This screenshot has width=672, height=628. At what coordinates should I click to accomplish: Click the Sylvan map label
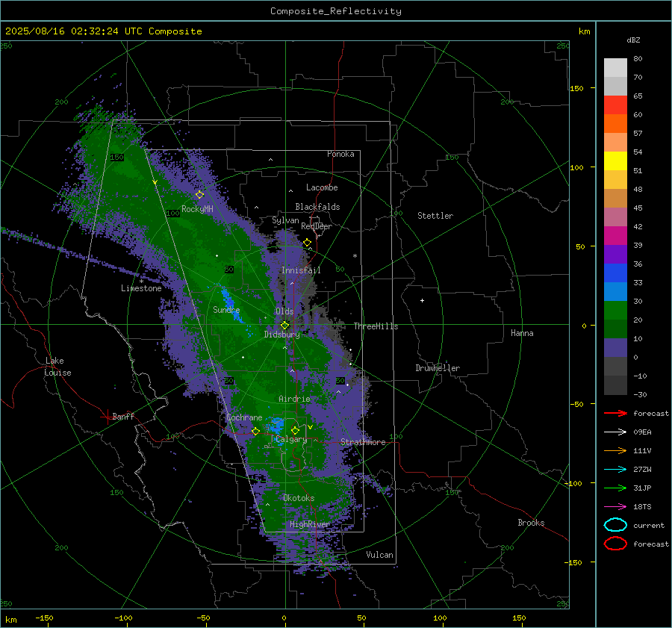click(285, 220)
